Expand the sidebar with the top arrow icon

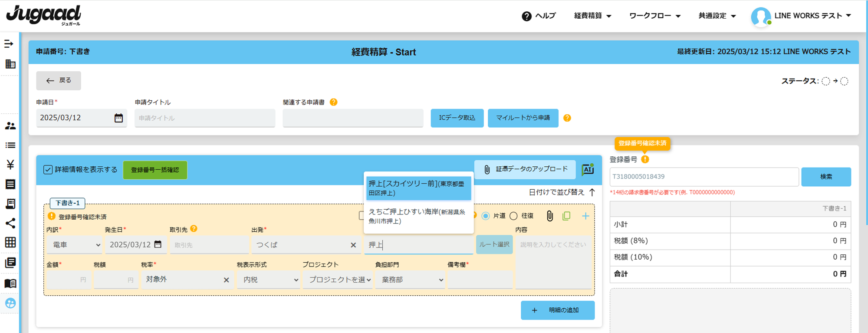click(9, 44)
